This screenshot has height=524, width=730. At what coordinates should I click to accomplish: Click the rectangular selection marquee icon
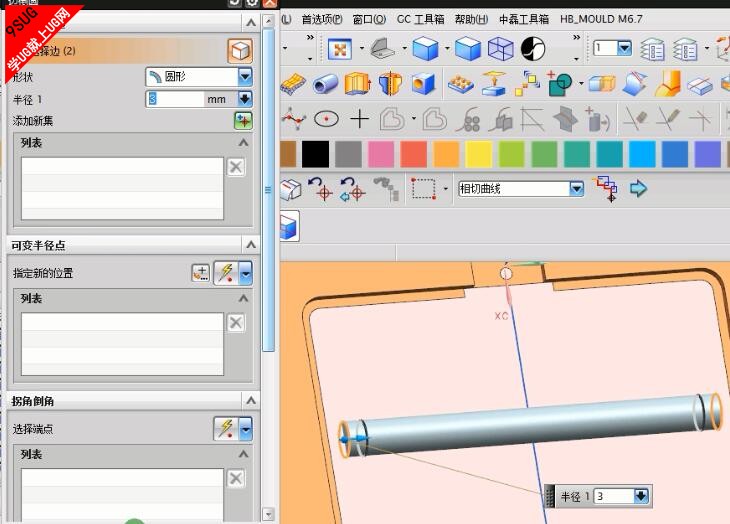(424, 188)
